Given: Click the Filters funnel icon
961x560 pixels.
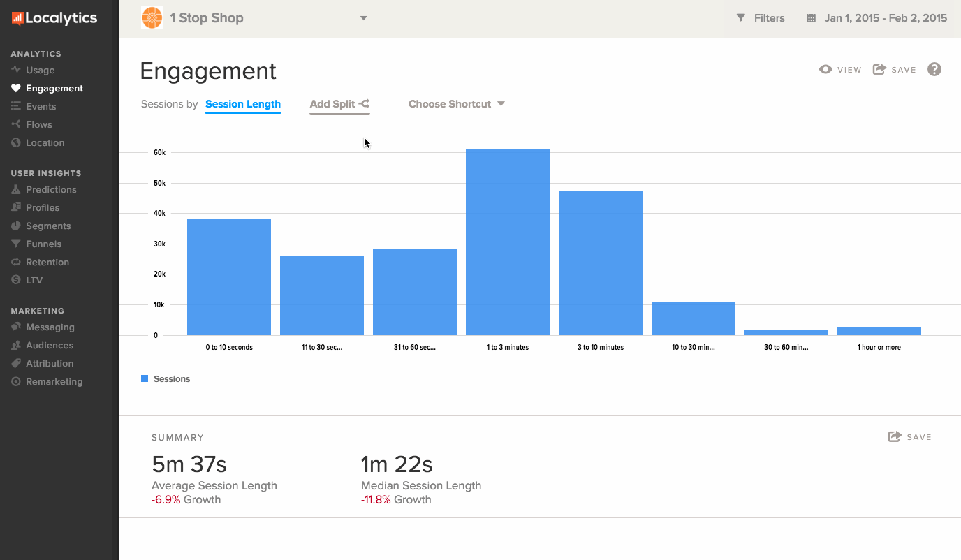Looking at the screenshot, I should point(741,18).
